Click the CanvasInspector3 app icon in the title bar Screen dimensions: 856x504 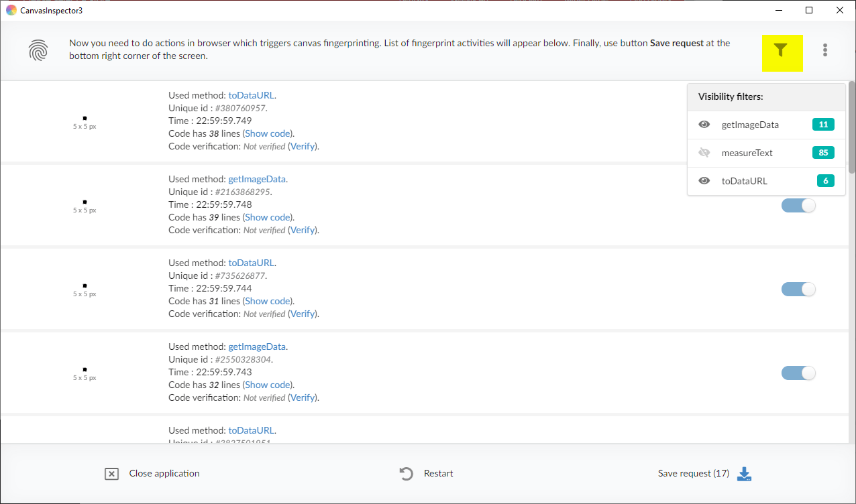(11, 11)
